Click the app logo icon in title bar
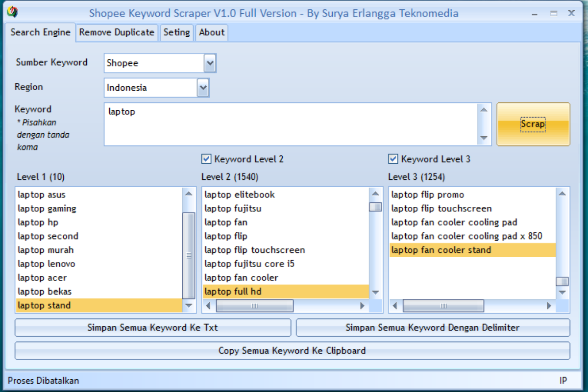 point(13,12)
